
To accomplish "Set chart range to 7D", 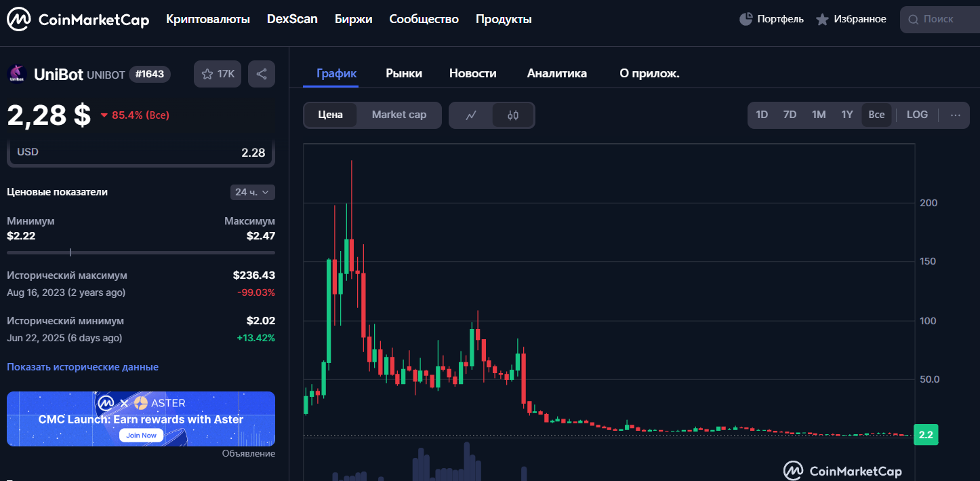I will (790, 115).
